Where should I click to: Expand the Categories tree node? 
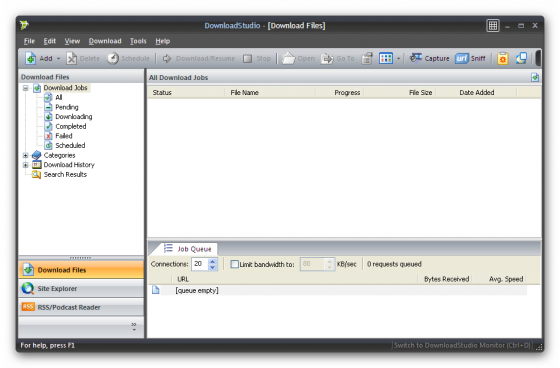click(x=25, y=155)
